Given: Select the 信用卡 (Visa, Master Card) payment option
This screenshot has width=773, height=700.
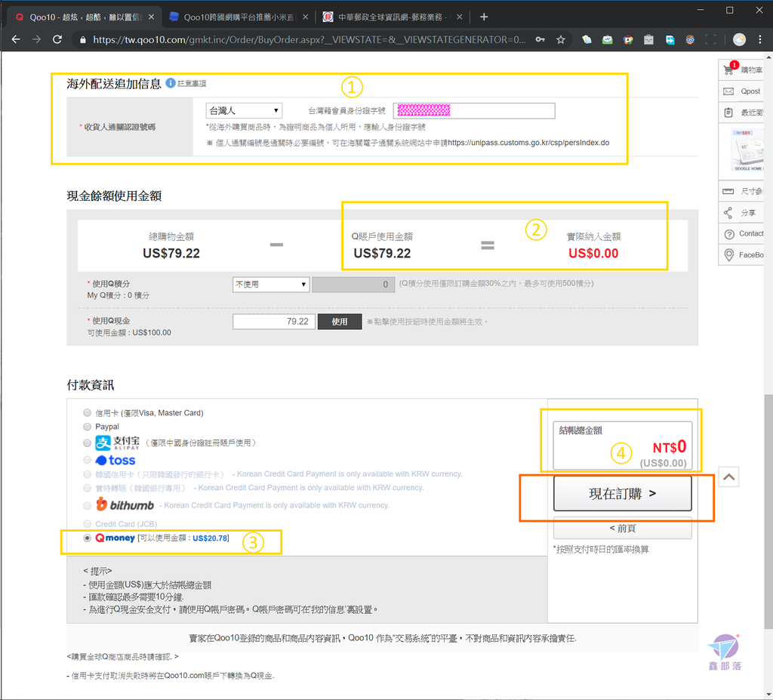Looking at the screenshot, I should [88, 412].
